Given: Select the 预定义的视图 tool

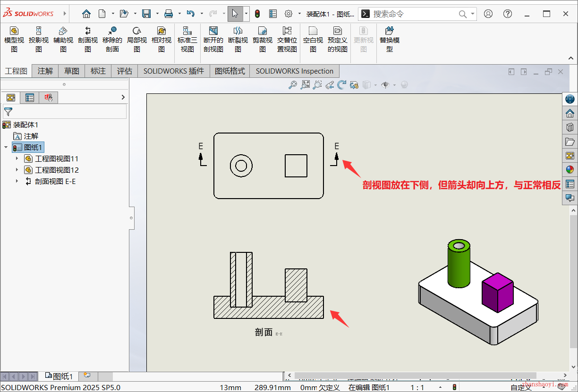Looking at the screenshot, I should [x=338, y=40].
